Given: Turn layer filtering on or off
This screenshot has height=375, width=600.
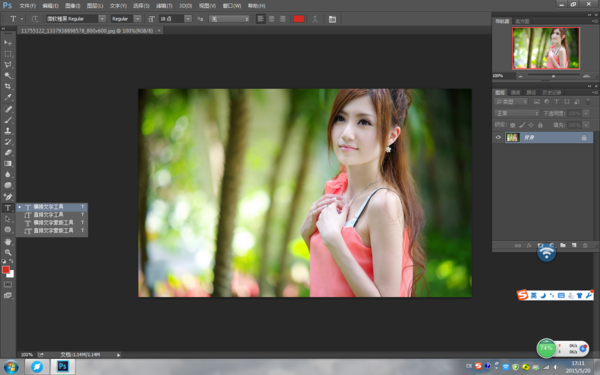Looking at the screenshot, I should tap(588, 102).
